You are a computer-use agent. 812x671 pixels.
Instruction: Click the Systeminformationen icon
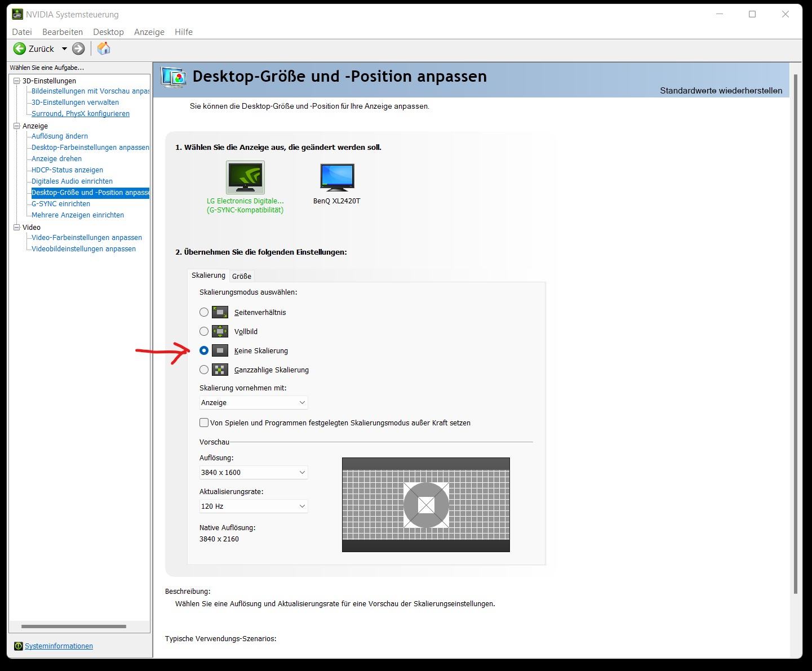18,646
